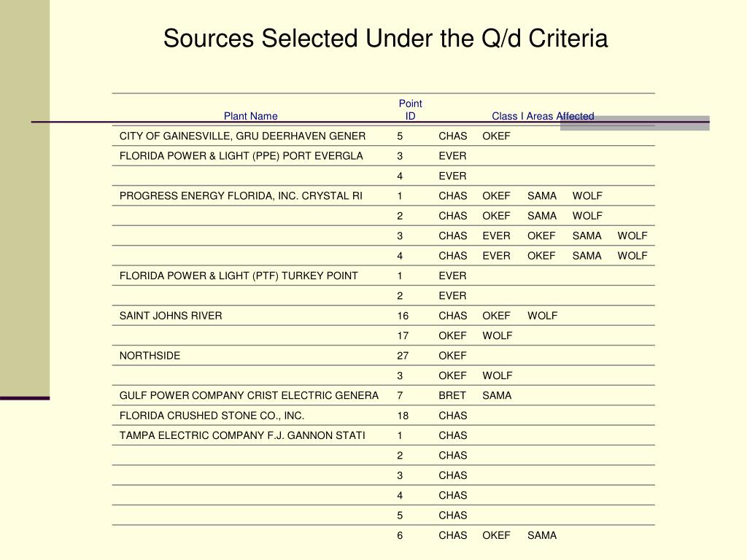Click "WOLF" in the Saint Johns River row
This screenshot has width=747, height=560.
pos(542,316)
